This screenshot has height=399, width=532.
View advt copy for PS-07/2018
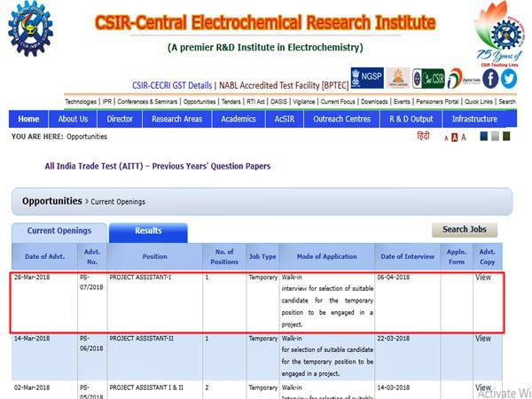[x=483, y=278]
